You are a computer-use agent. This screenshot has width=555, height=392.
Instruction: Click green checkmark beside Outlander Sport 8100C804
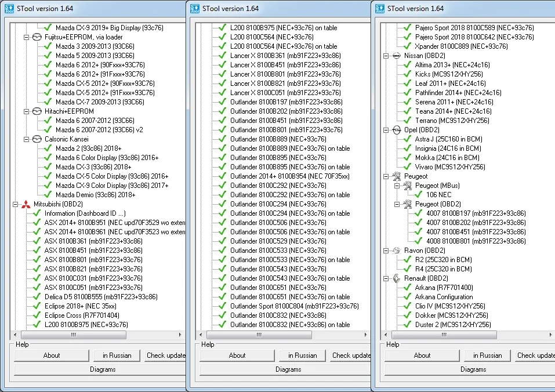[222, 306]
